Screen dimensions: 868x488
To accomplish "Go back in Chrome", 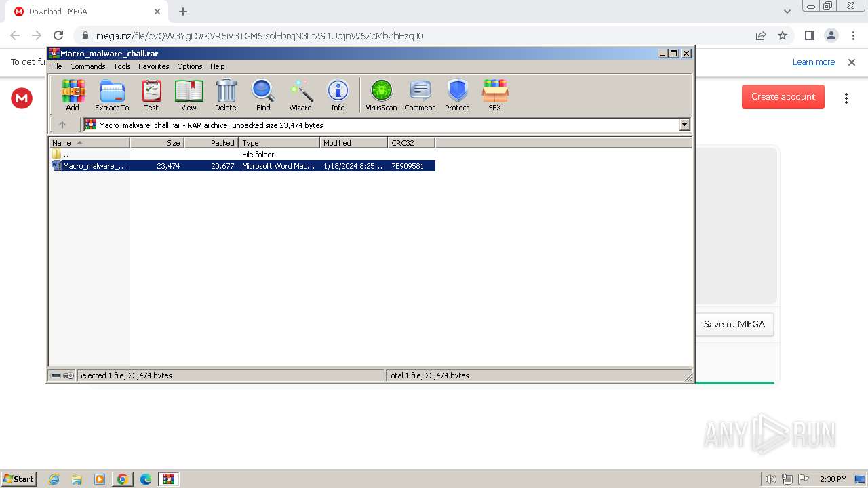I will click(x=15, y=36).
